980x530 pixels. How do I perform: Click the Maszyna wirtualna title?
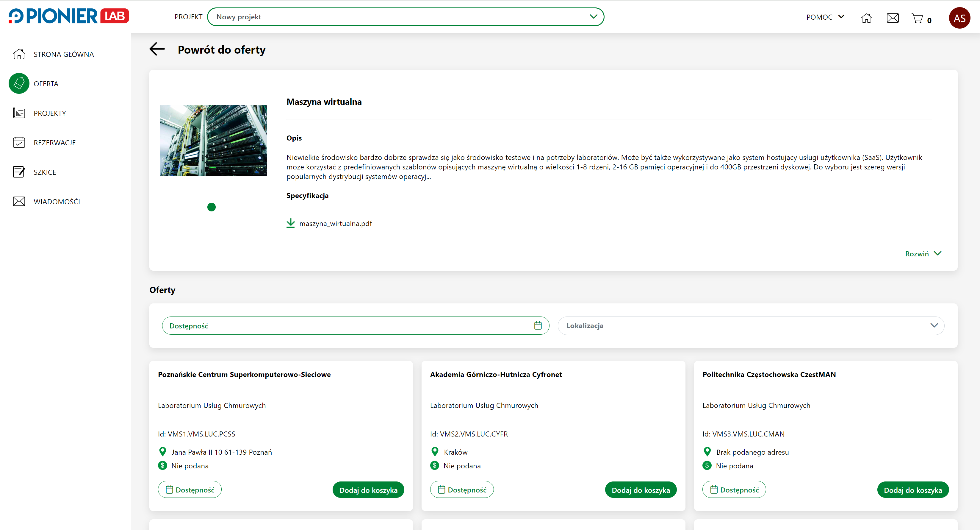(324, 102)
